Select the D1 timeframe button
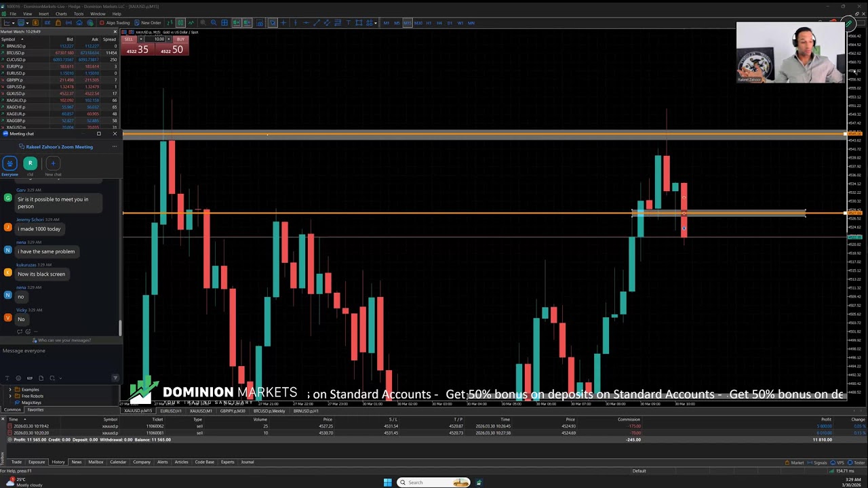The height and width of the screenshot is (488, 868). pos(450,23)
